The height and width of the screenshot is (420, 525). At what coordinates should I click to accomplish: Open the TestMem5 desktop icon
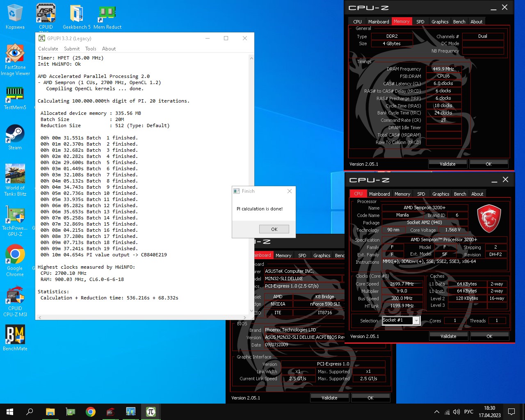(15, 98)
